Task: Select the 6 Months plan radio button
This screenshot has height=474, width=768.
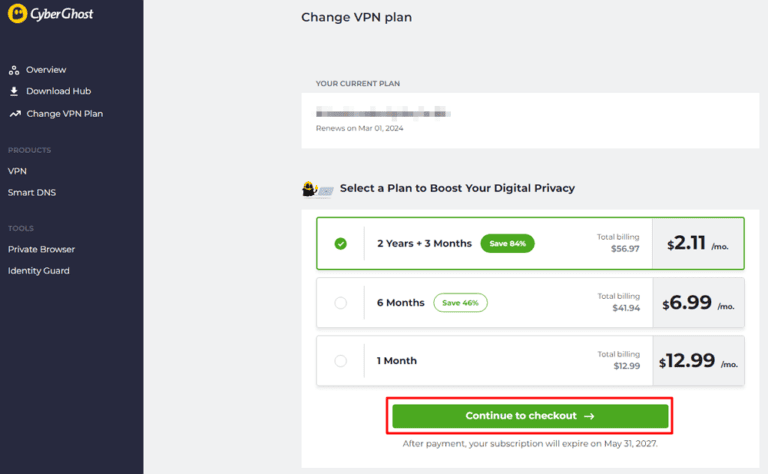Action: pyautogui.click(x=341, y=303)
